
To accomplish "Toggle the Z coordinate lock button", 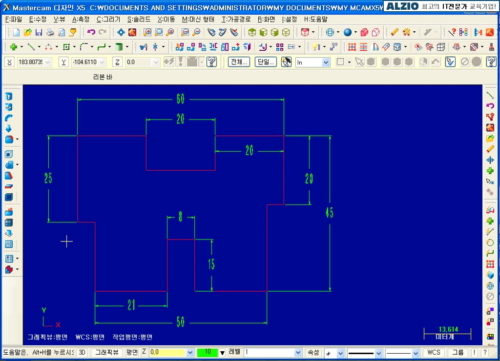I will tap(117, 62).
